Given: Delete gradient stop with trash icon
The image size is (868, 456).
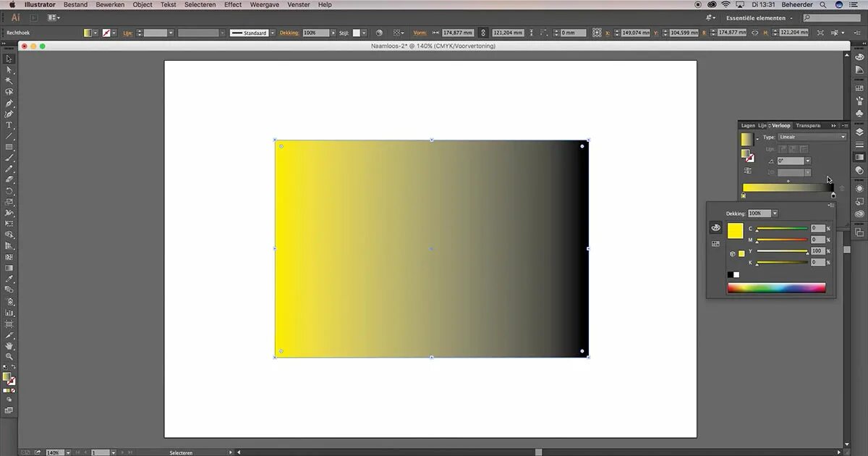Looking at the screenshot, I should click(x=841, y=188).
